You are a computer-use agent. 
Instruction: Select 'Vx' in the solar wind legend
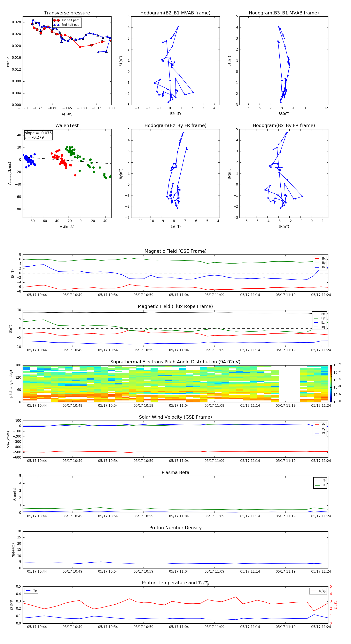click(320, 424)
